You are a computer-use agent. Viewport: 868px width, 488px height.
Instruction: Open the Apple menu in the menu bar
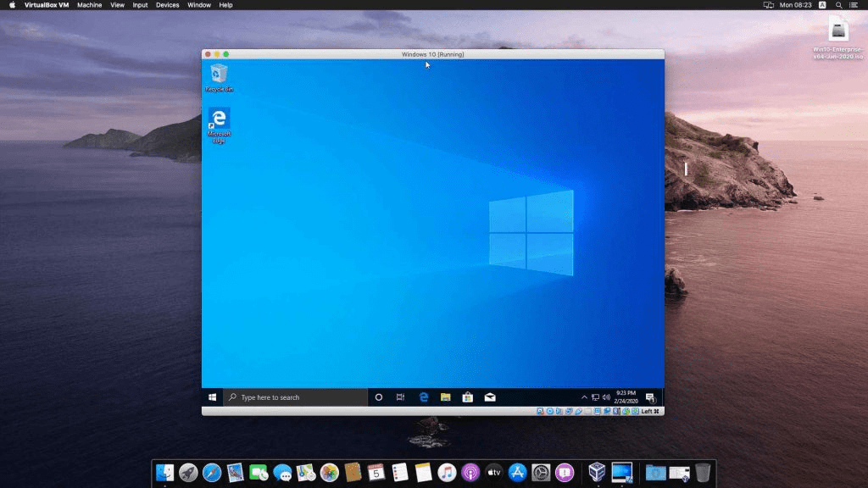[x=10, y=5]
